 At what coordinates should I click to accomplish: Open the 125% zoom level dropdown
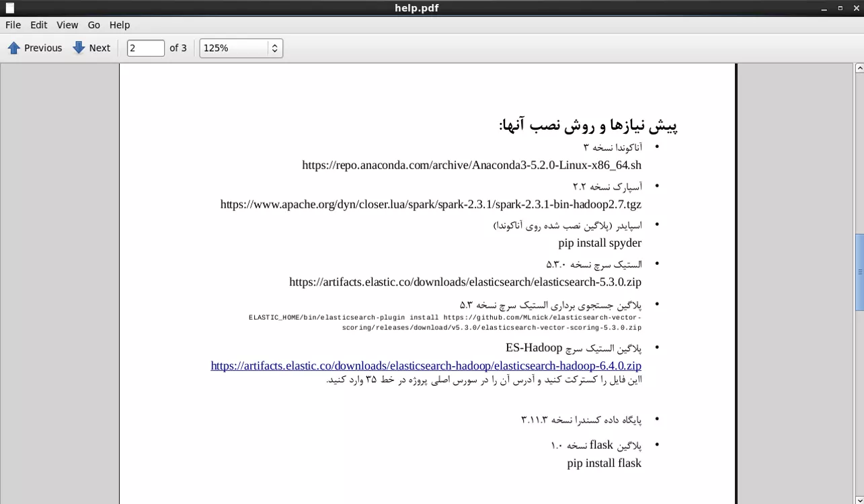tap(241, 48)
